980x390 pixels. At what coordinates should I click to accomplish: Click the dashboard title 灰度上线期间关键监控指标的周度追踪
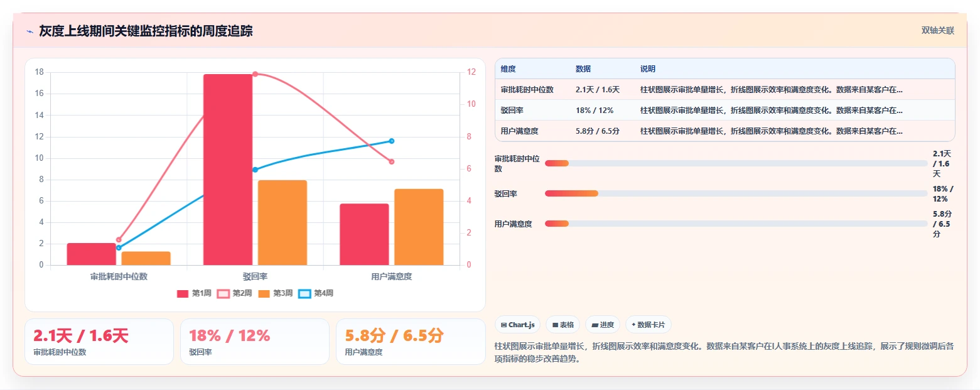click(x=146, y=31)
